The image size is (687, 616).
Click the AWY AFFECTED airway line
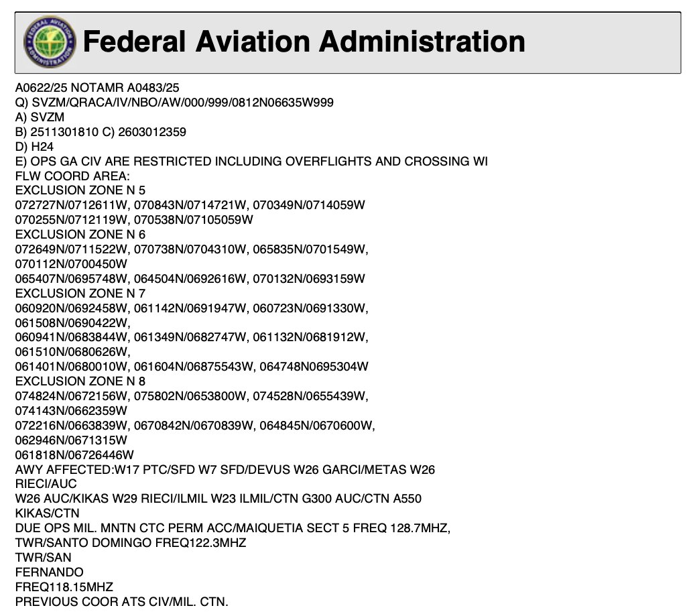click(x=225, y=470)
